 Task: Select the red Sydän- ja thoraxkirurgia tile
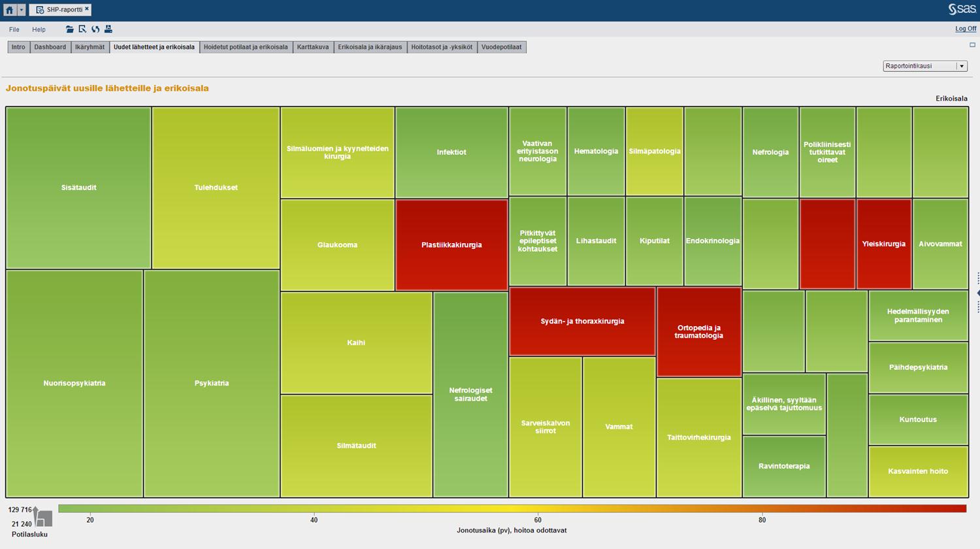point(582,322)
